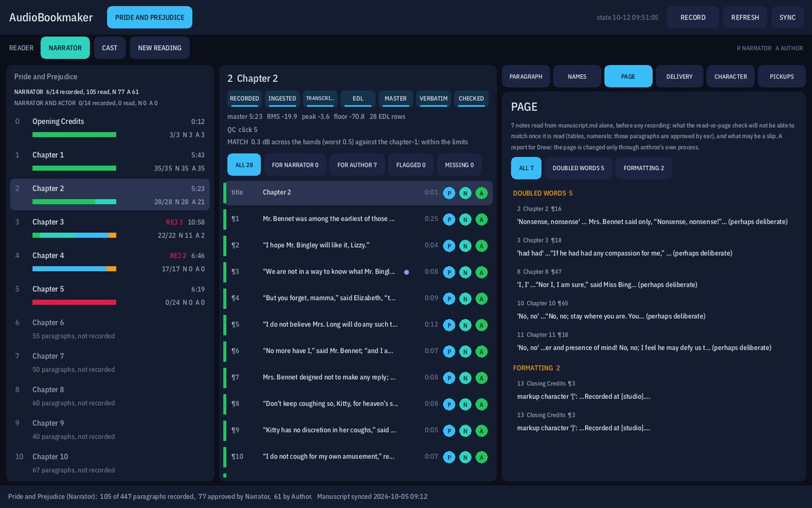Switch to the Delivery tab
This screenshot has height=508, width=812.
(x=679, y=77)
